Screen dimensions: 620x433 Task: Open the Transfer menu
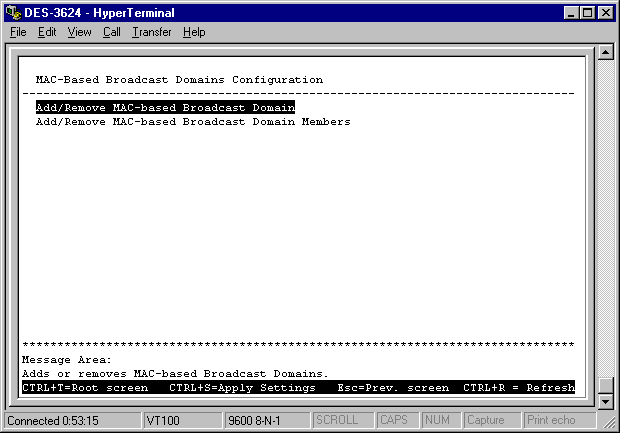(151, 32)
